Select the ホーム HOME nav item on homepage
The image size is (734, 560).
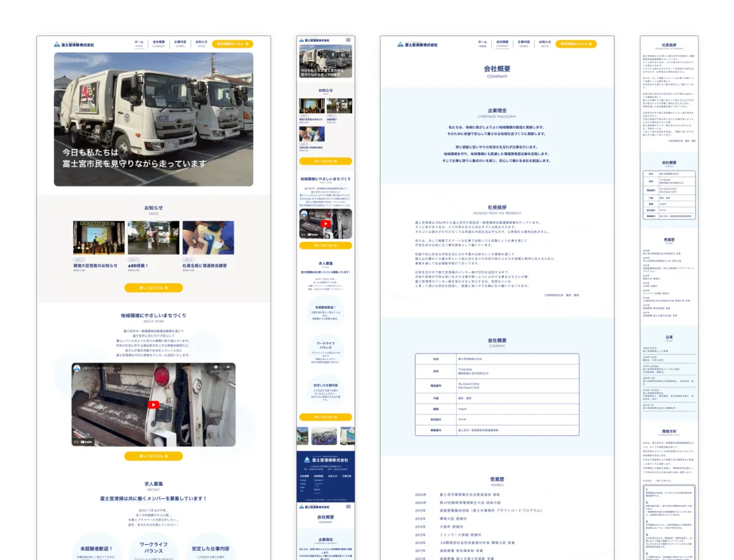(x=139, y=43)
